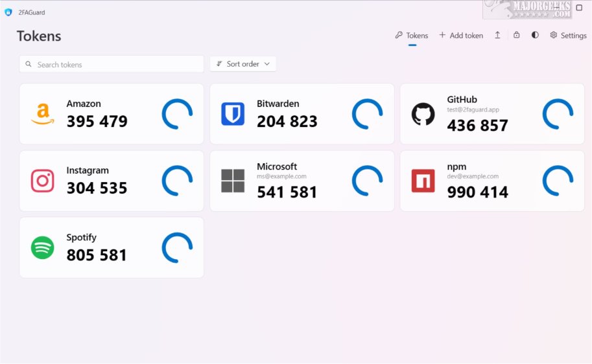Click the Settings gear icon

coord(554,35)
